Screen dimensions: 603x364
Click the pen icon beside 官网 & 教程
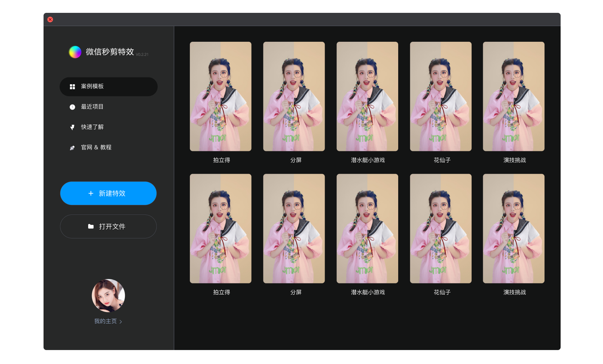click(x=72, y=148)
